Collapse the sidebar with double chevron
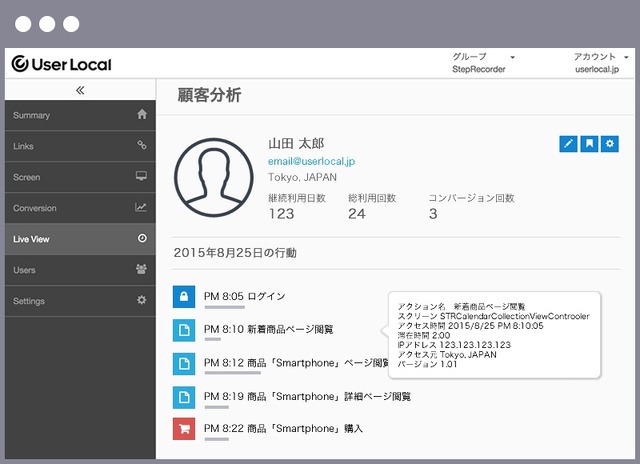 (x=80, y=90)
